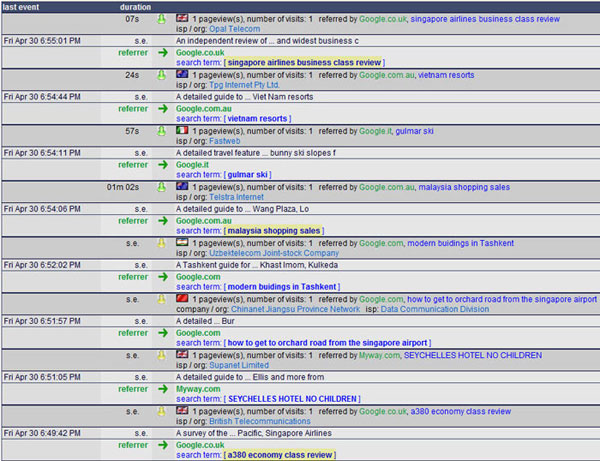Click the Chinese flag icon in Chinanet row
The image size is (600, 461).
(182, 298)
